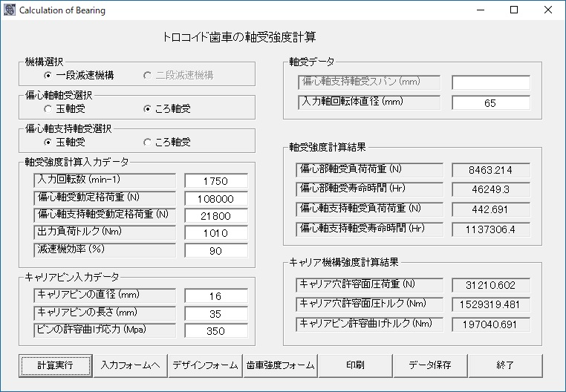This screenshot has height=392, width=566.
Task: Edit the 減速機効率 value field
Action: 215,251
